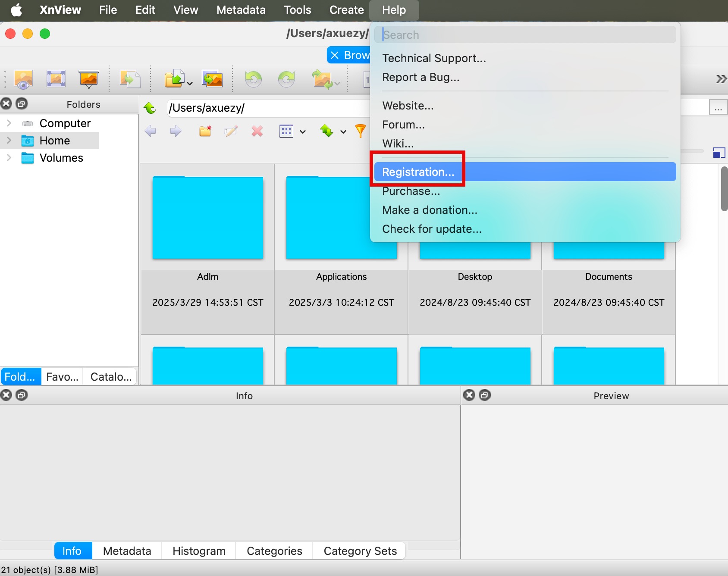Expand the Computer tree node
Image resolution: width=728 pixels, height=576 pixels.
tap(9, 123)
